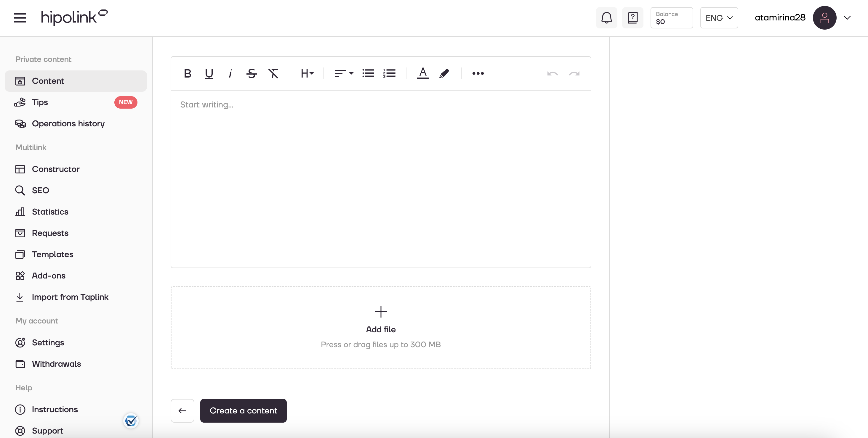The width and height of the screenshot is (868, 438).
Task: Open account Settings
Action: (x=76, y=342)
